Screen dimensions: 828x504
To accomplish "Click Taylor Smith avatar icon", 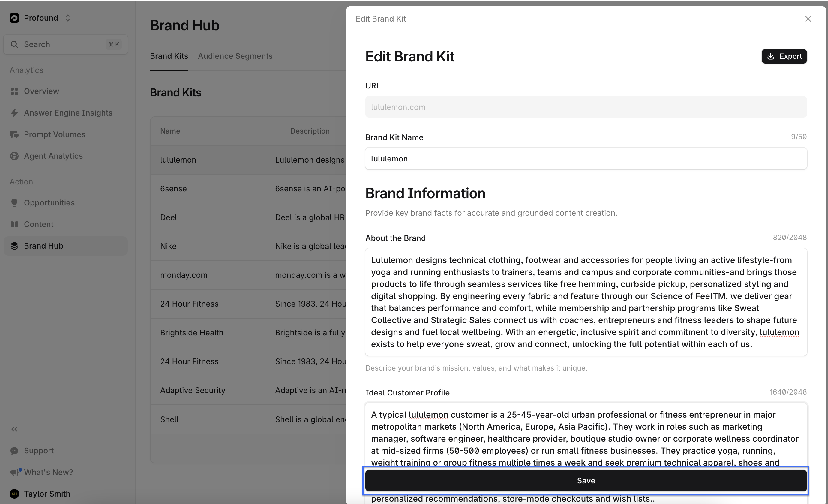I will (14, 493).
